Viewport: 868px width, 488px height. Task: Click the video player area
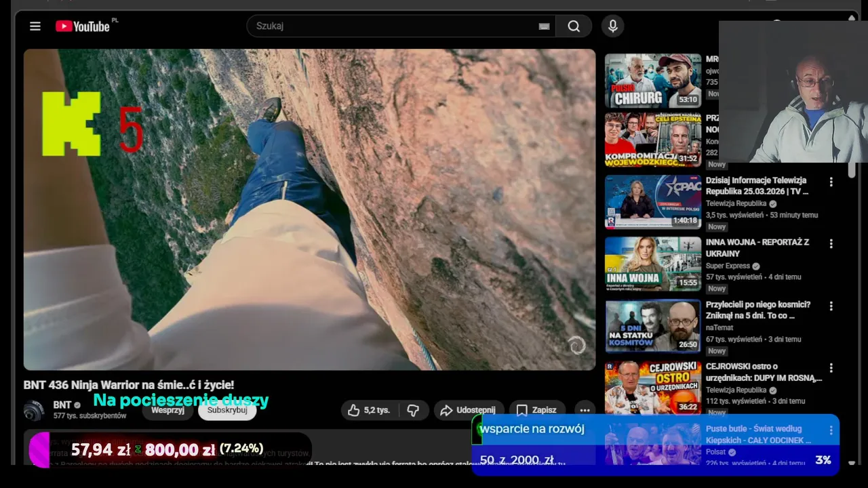[x=309, y=209]
